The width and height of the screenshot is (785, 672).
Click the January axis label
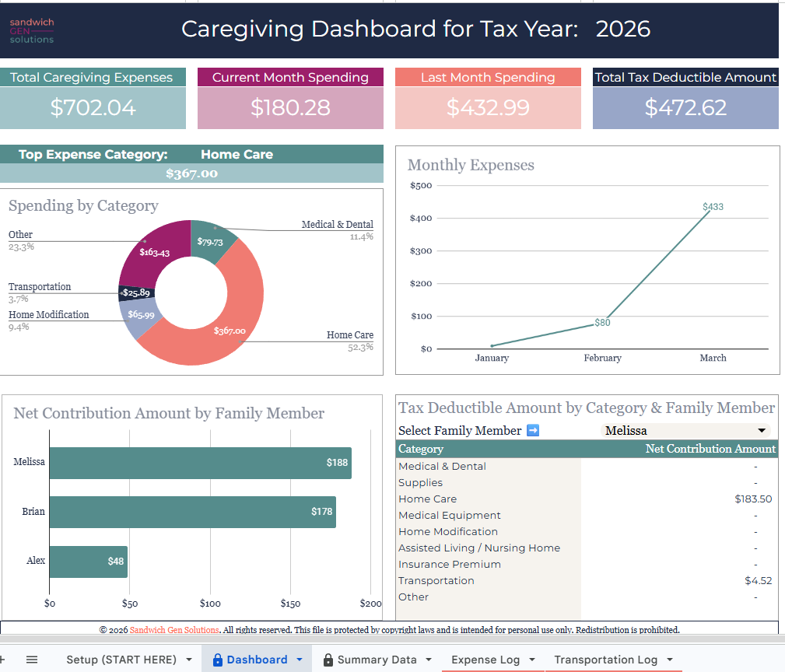click(492, 358)
